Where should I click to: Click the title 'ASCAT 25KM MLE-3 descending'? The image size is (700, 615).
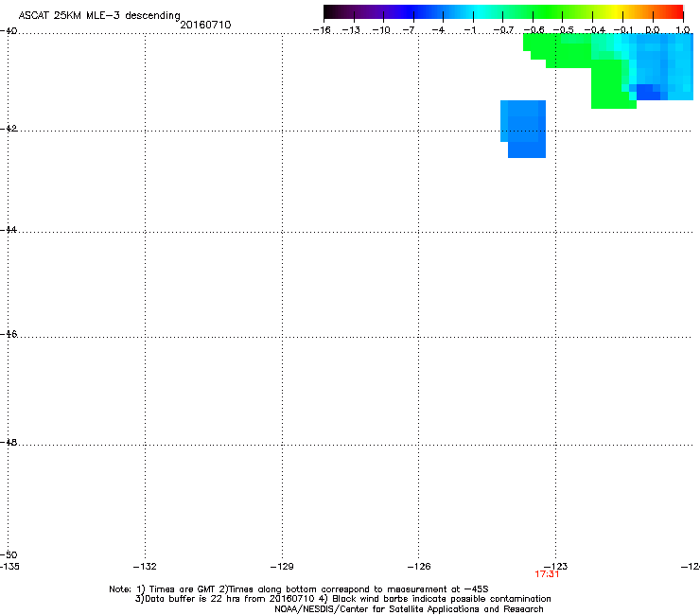[x=99, y=15]
